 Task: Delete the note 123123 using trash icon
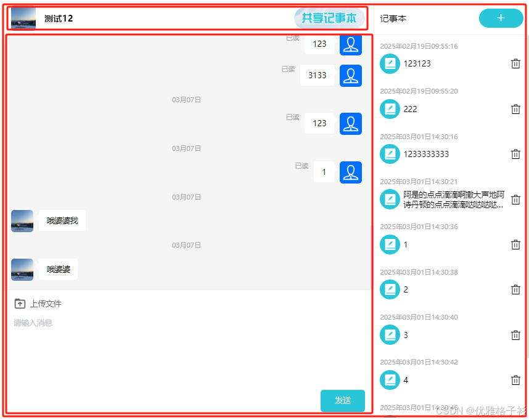tap(516, 63)
